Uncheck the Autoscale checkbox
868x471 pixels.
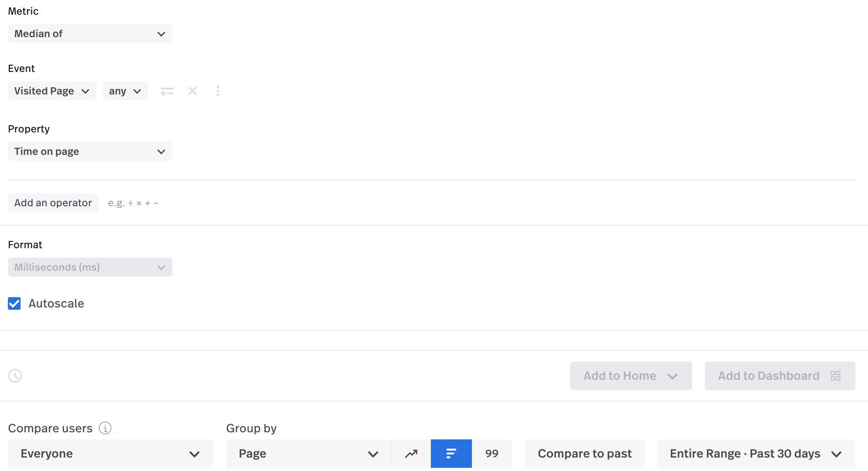coord(14,303)
